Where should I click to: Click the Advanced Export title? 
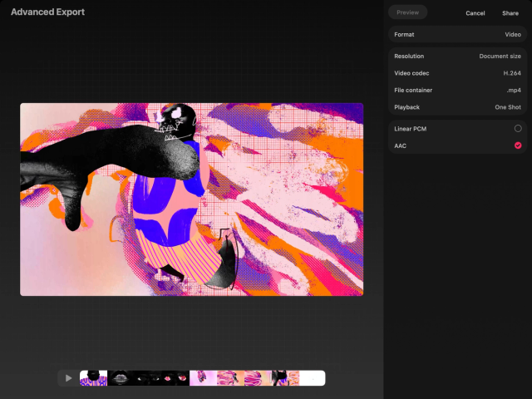(x=47, y=12)
